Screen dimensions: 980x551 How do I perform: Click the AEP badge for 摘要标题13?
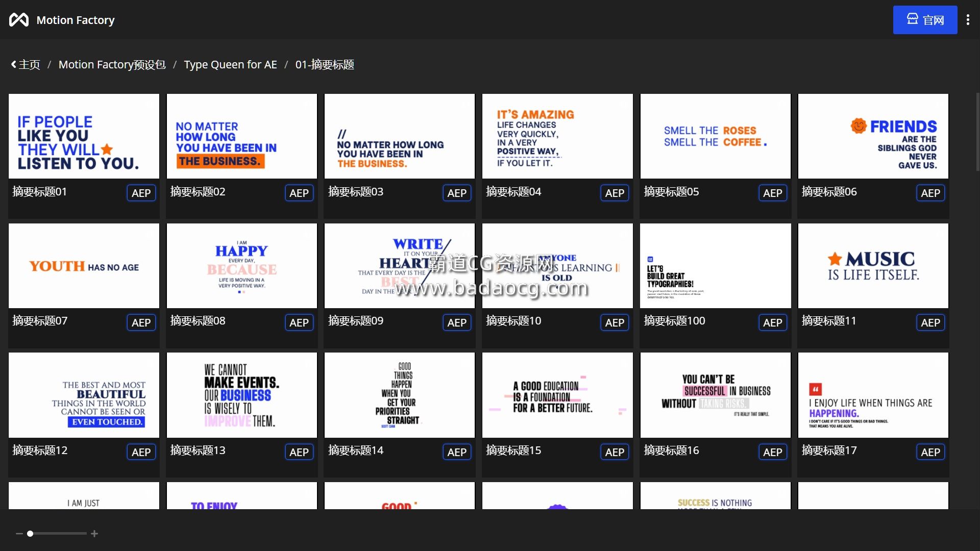point(299,452)
